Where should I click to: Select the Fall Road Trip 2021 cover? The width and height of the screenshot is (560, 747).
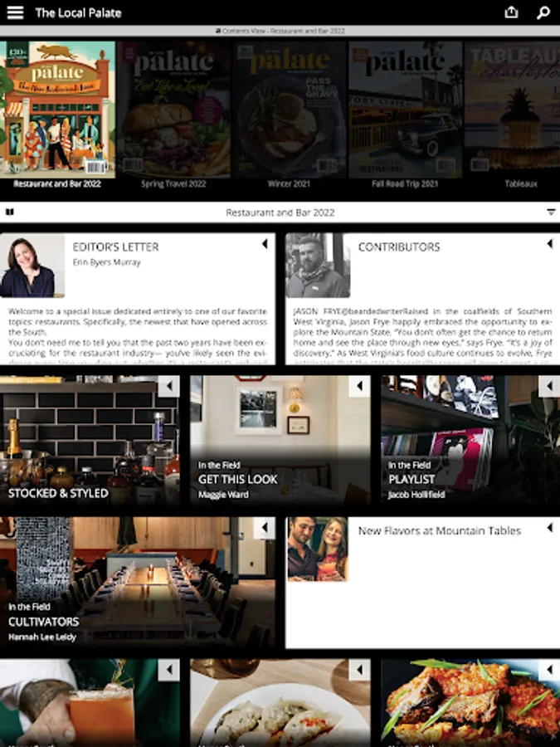(405, 109)
